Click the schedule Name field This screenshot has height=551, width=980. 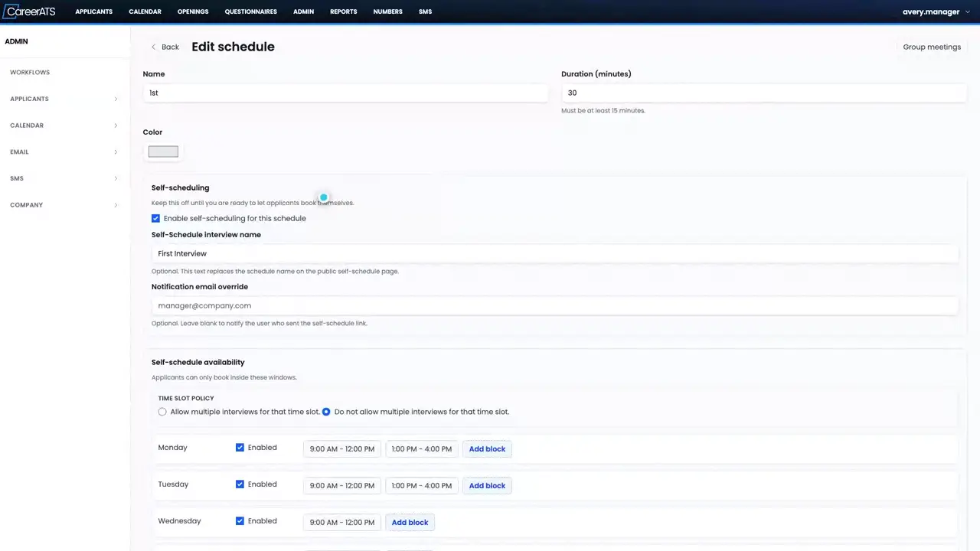pos(345,93)
